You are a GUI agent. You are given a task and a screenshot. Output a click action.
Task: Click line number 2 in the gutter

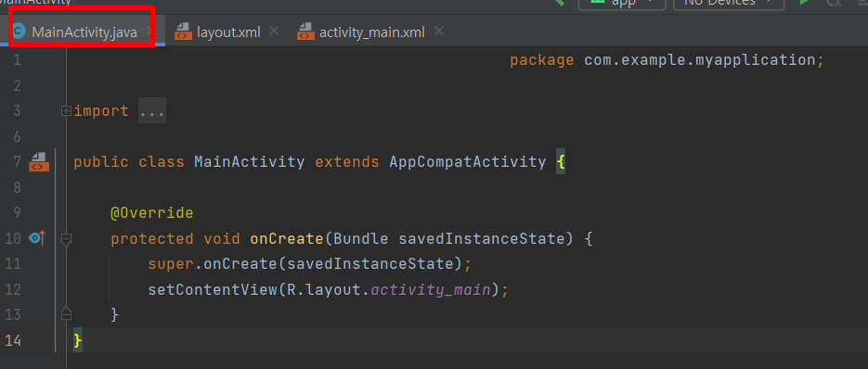17,85
